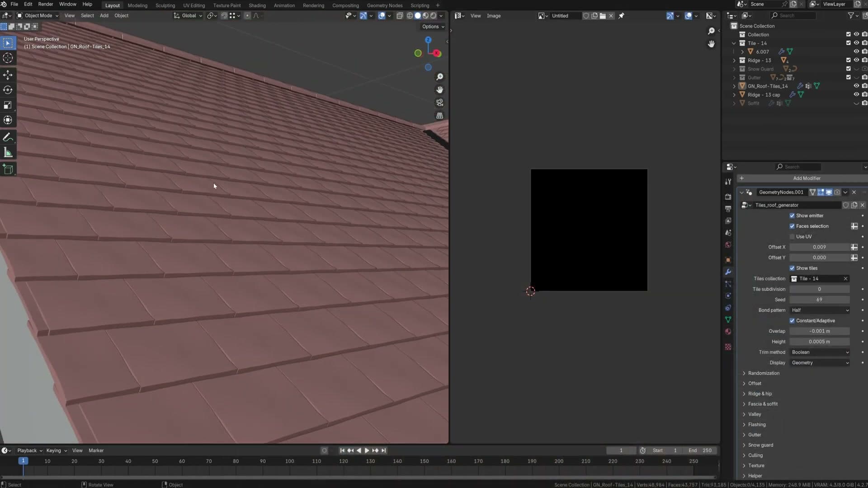868x488 pixels.
Task: Select the Rotate tool
Action: pyautogui.click(x=8, y=90)
